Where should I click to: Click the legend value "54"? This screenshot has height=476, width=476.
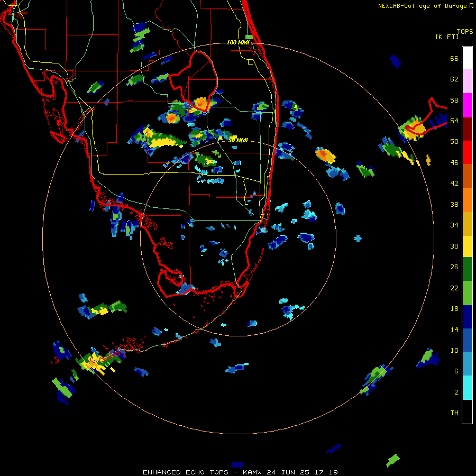click(454, 121)
